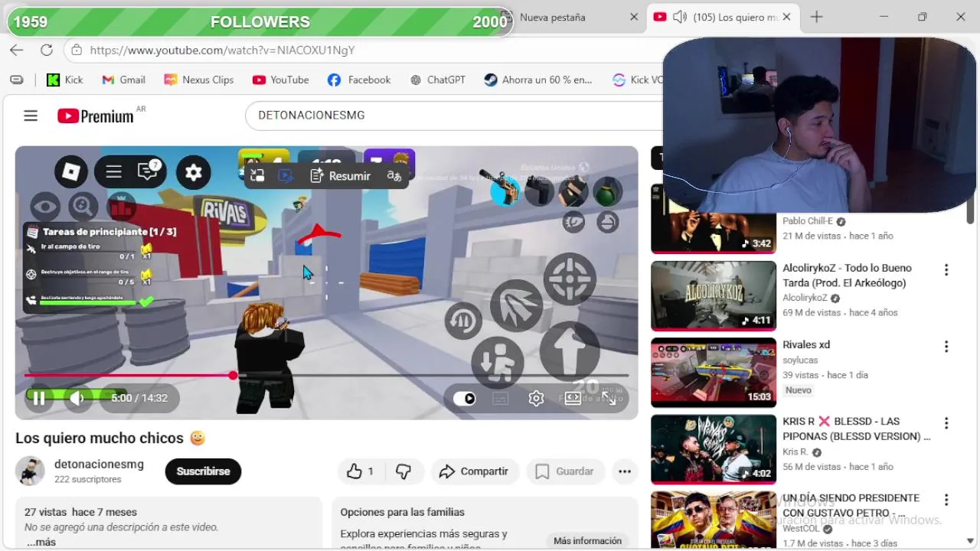
Task: Open the Pablo Chill-E channel link
Action: click(x=808, y=221)
